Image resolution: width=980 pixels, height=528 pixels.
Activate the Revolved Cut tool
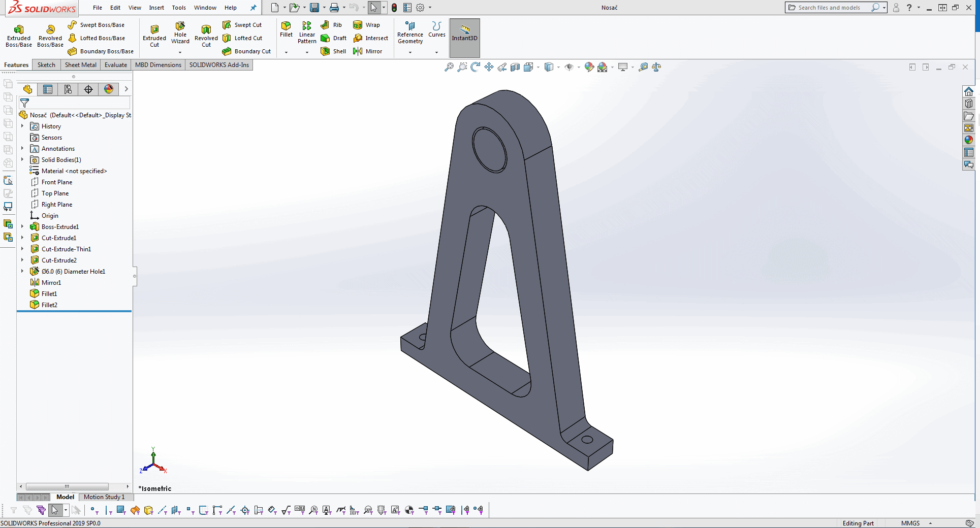tap(206, 36)
